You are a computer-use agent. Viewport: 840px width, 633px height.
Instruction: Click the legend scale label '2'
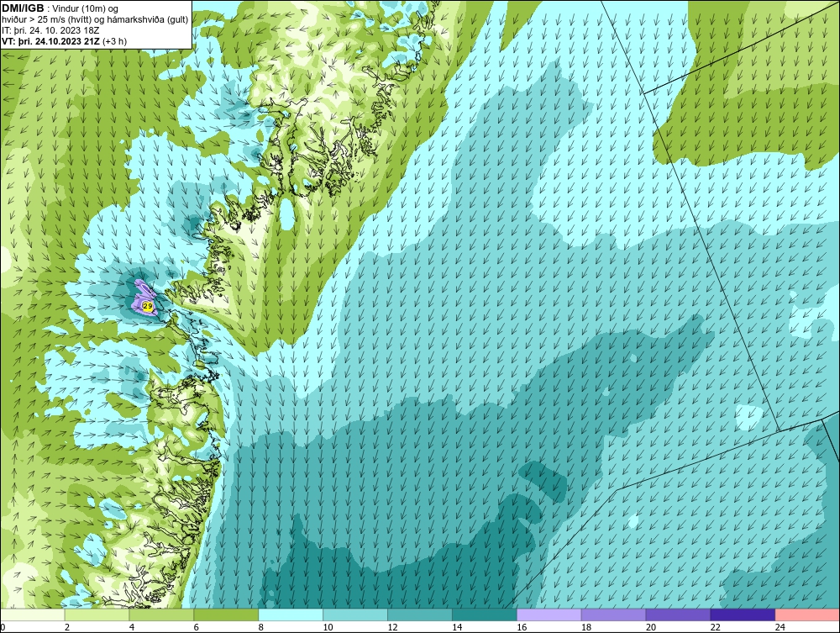click(x=67, y=627)
